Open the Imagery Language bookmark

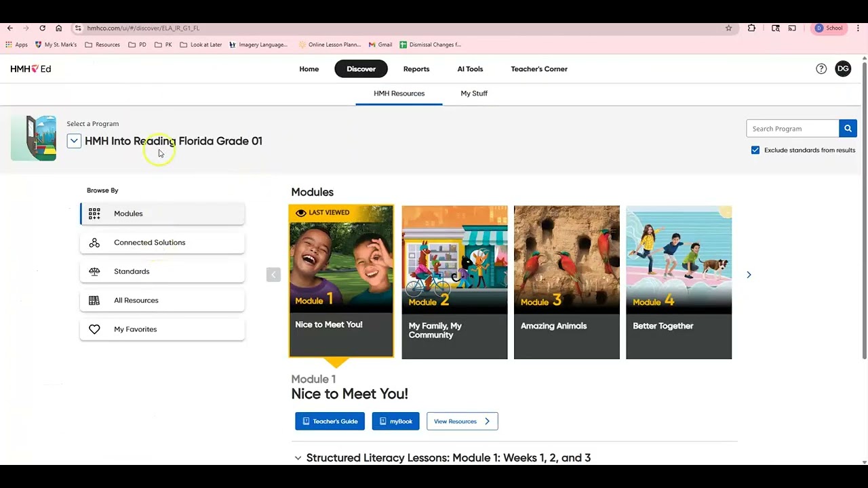258,45
